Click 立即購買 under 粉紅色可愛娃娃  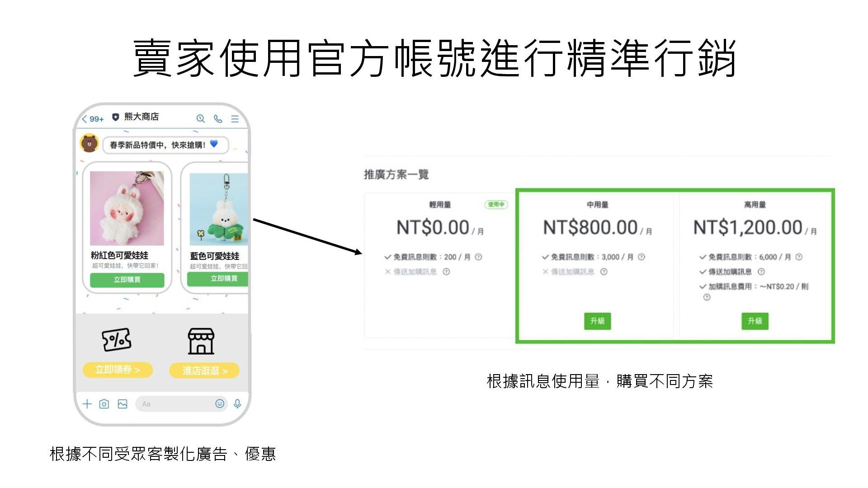[127, 280]
